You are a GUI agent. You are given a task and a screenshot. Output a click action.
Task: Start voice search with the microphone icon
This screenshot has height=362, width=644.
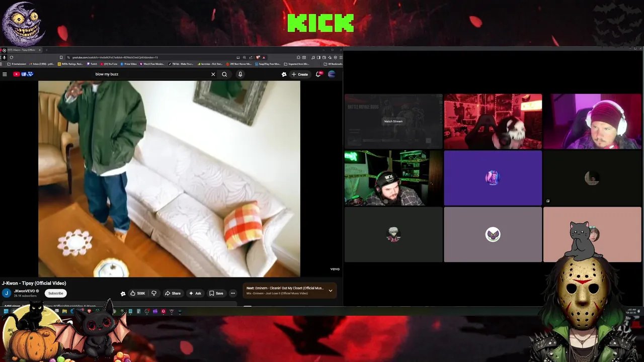click(240, 74)
